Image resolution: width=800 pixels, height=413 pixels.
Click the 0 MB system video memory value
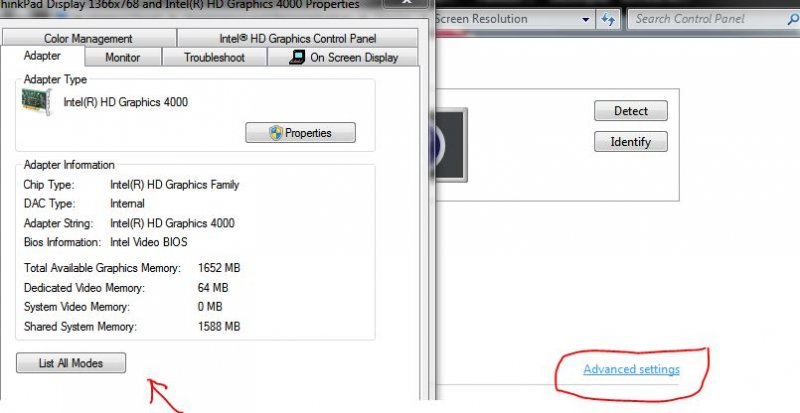[210, 307]
